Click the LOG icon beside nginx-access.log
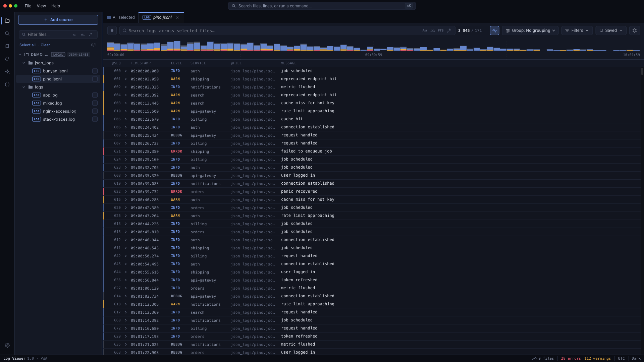Image resolution: width=644 pixels, height=362 pixels. (37, 111)
